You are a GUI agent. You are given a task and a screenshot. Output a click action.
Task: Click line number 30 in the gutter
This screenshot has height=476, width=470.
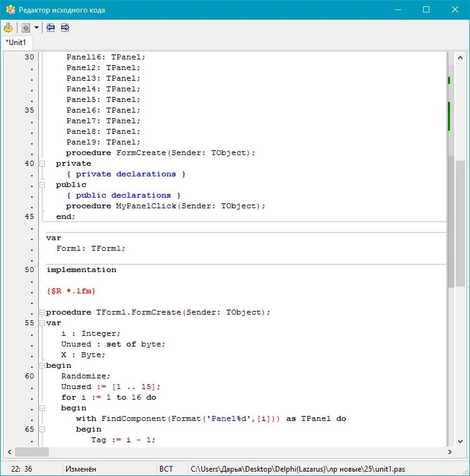(x=29, y=57)
